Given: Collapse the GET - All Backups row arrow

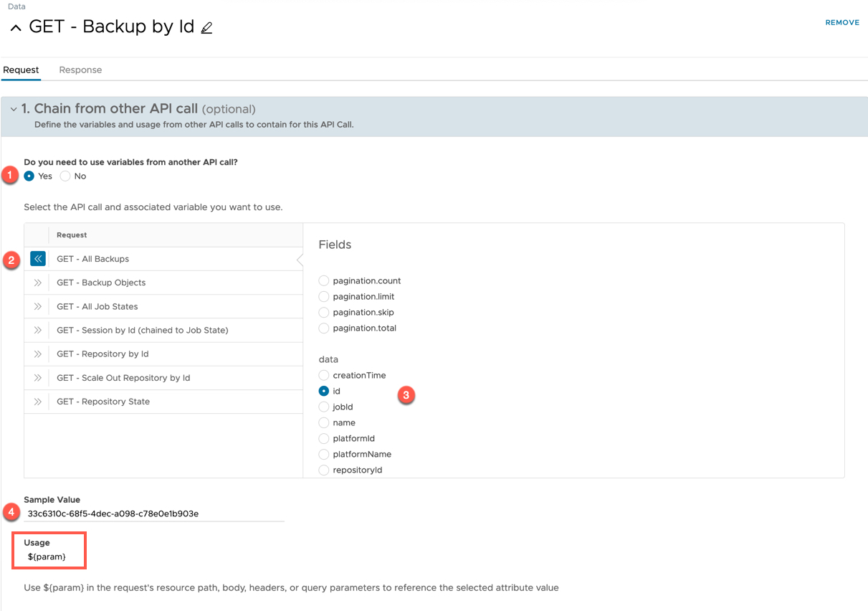Looking at the screenshot, I should tap(38, 259).
